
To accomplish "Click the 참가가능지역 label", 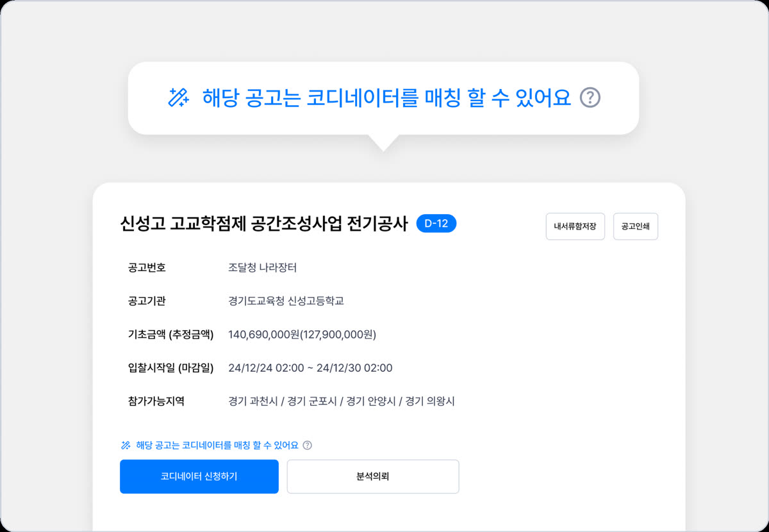I will [x=156, y=401].
